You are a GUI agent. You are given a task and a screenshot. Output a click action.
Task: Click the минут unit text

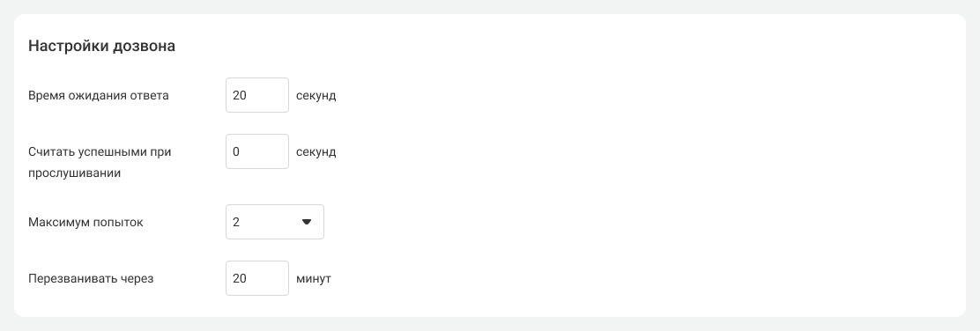click(314, 278)
